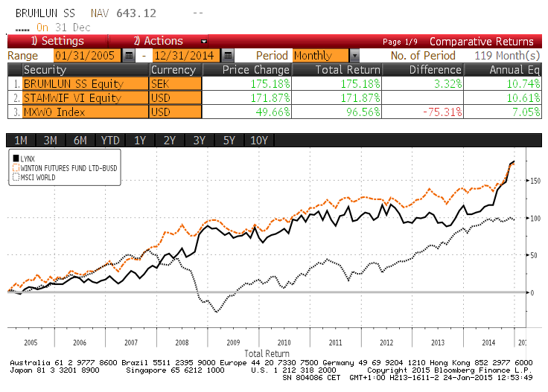Click the Page 1/9 indicator
Image resolution: width=548 pixels, height=392 pixels.
400,42
